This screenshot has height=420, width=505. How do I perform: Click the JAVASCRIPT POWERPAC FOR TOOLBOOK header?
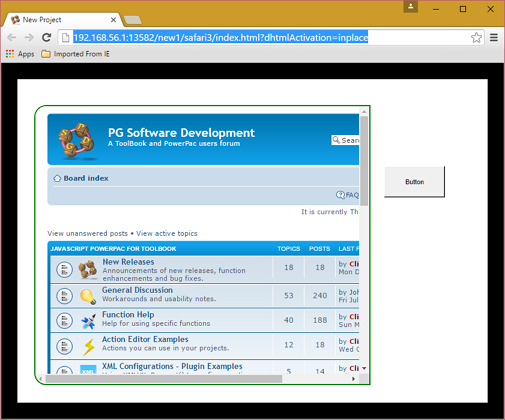point(113,249)
